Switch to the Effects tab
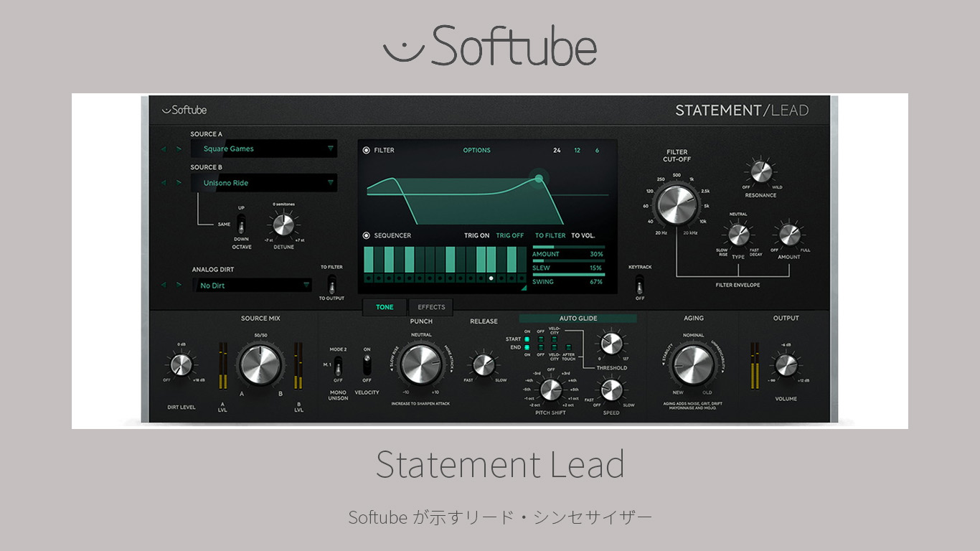The width and height of the screenshot is (980, 551). [431, 307]
